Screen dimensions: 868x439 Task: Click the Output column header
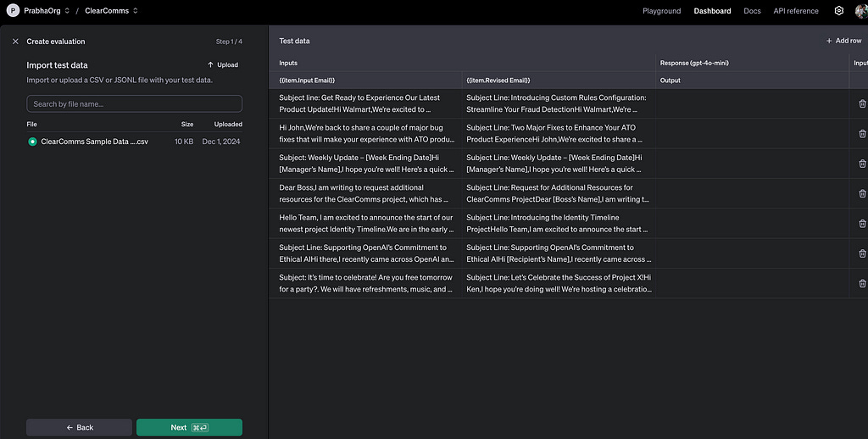pos(670,81)
